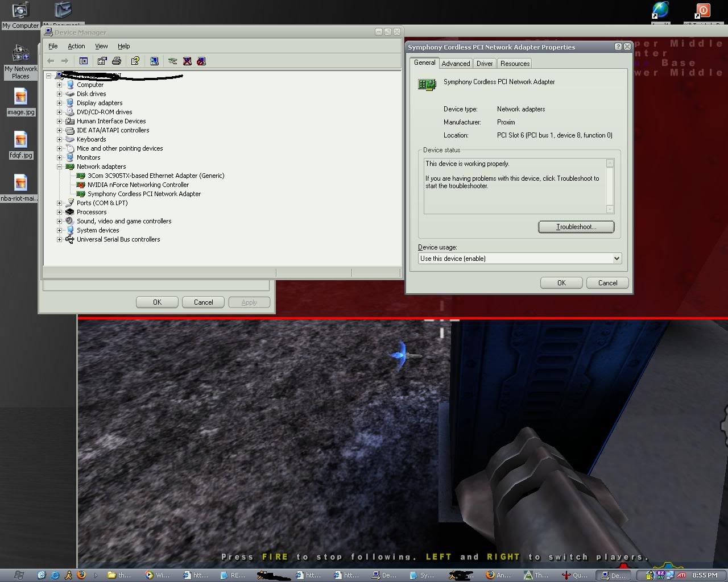This screenshot has height=582, width=728.
Task: Expand Sound, video and game controllers
Action: 59,221
